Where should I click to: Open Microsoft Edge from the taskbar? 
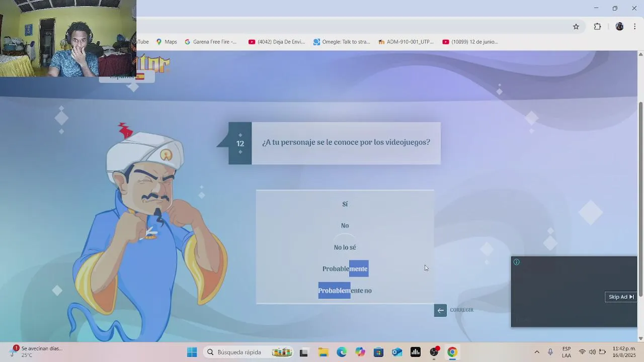tap(342, 352)
